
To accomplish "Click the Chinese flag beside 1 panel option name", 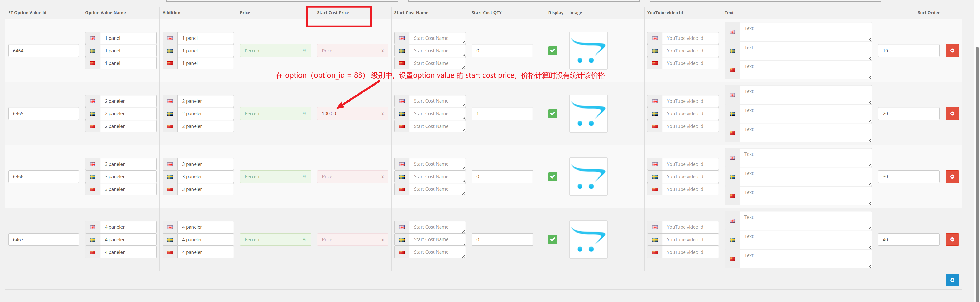I will point(93,63).
